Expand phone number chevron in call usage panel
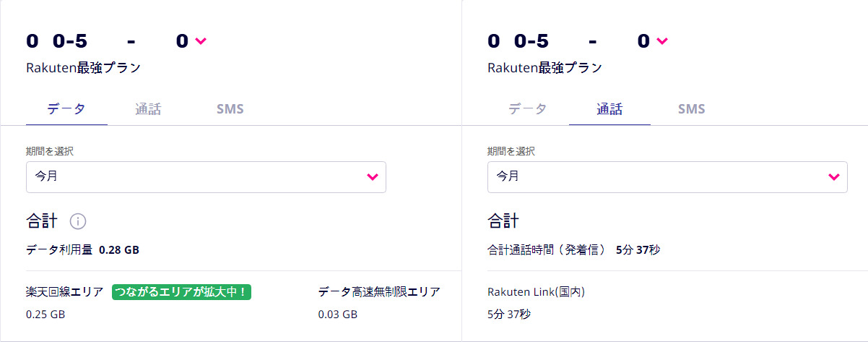Image resolution: width=868 pixels, height=342 pixels. coord(662,41)
